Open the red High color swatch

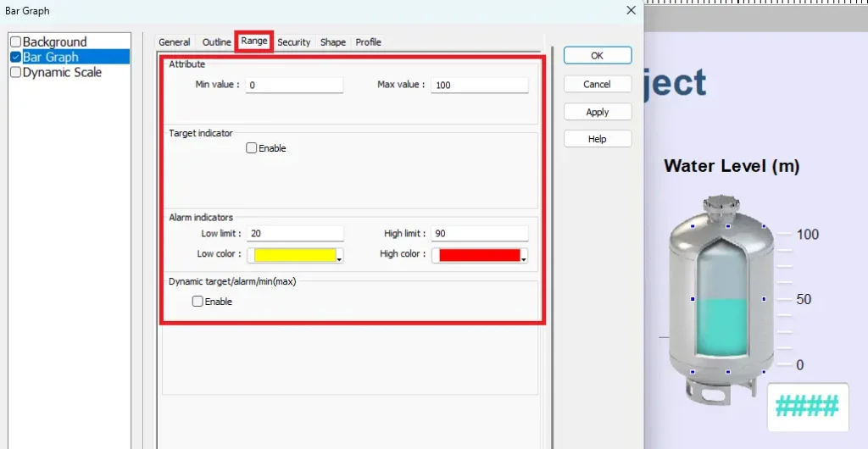[x=480, y=255]
